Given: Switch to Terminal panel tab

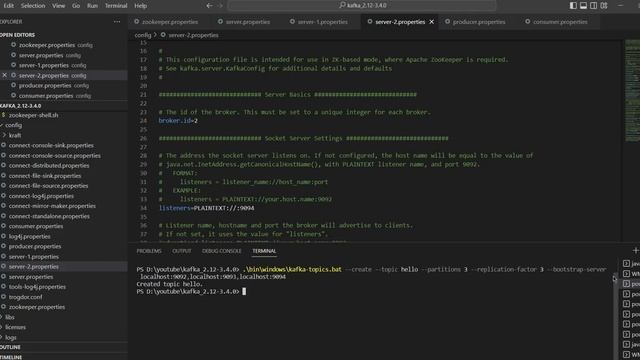Looking at the screenshot, I should [x=264, y=251].
